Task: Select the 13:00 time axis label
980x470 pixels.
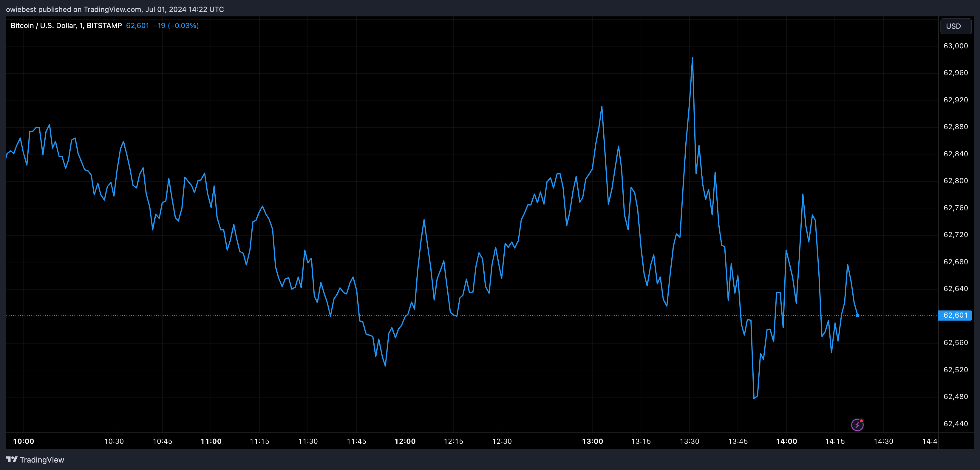Action: pyautogui.click(x=592, y=441)
